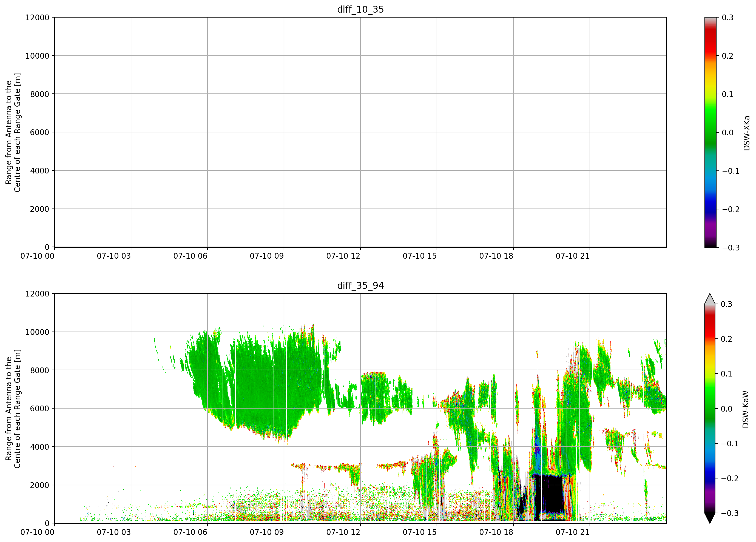Click the 8000 y-tick in diff_10_35
The height and width of the screenshot is (542, 756).
[x=40, y=94]
